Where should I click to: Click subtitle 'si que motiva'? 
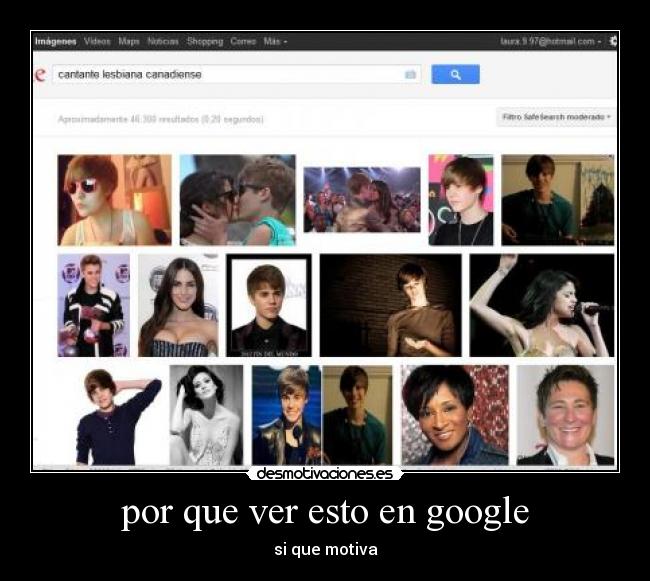(326, 550)
